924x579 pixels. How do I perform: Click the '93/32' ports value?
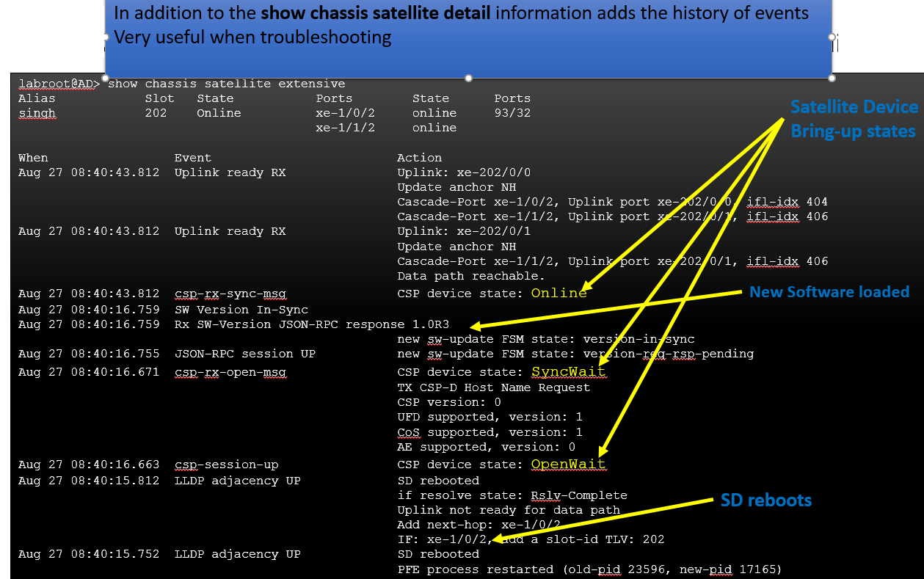[x=512, y=113]
